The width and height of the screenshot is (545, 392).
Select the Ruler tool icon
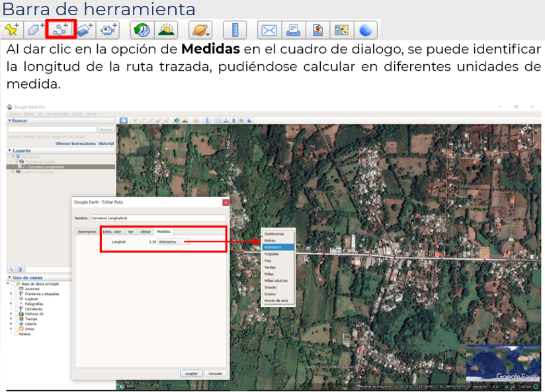point(234,30)
